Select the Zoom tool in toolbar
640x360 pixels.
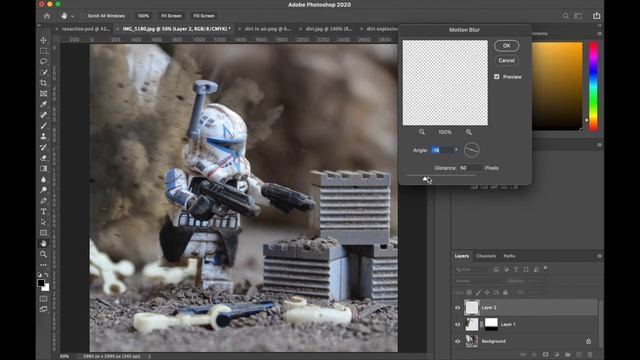pos(43,254)
